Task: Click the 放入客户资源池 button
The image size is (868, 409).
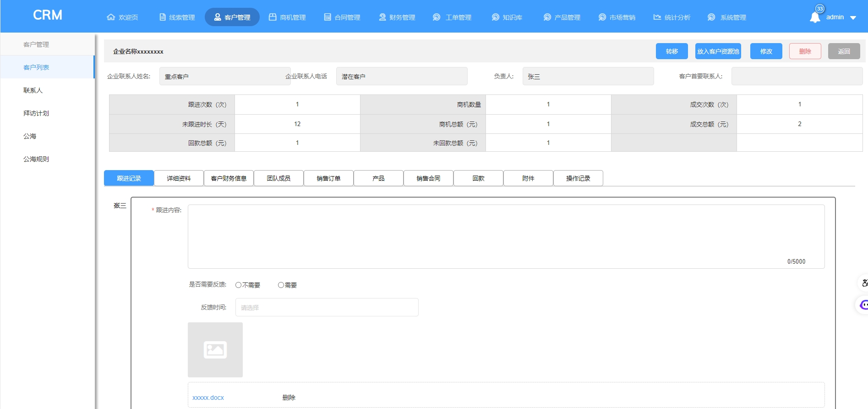Action: pos(718,51)
